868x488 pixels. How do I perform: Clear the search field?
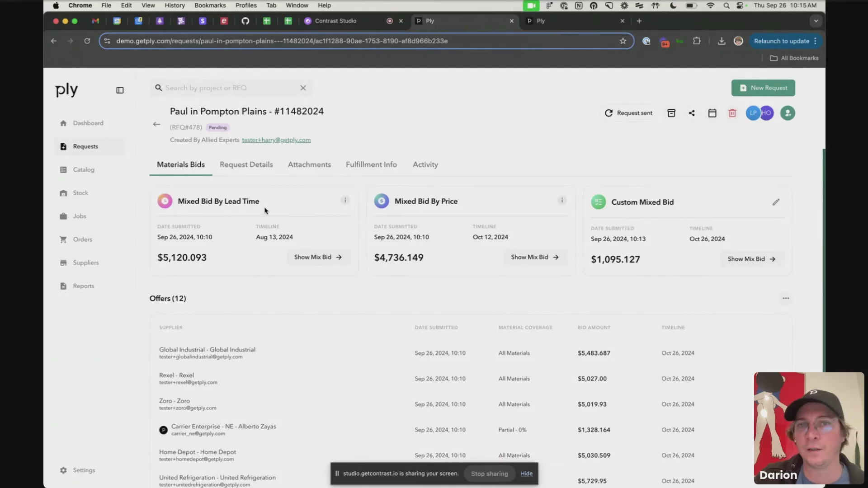tap(303, 88)
